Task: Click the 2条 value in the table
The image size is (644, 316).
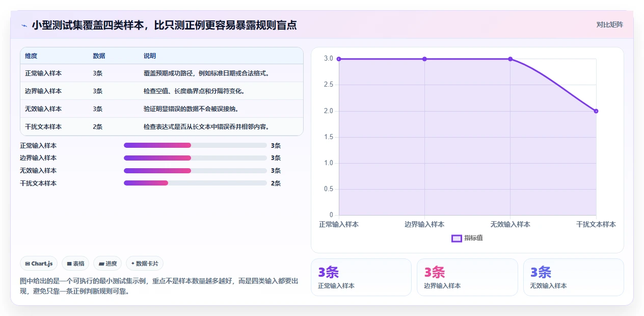Action: coord(98,127)
